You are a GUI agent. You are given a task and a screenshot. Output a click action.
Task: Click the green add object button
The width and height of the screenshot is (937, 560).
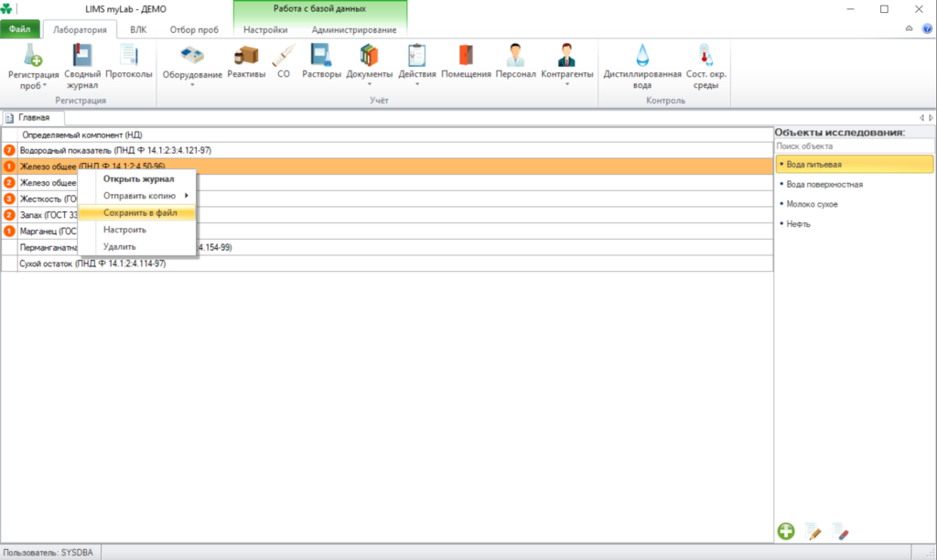click(x=786, y=531)
